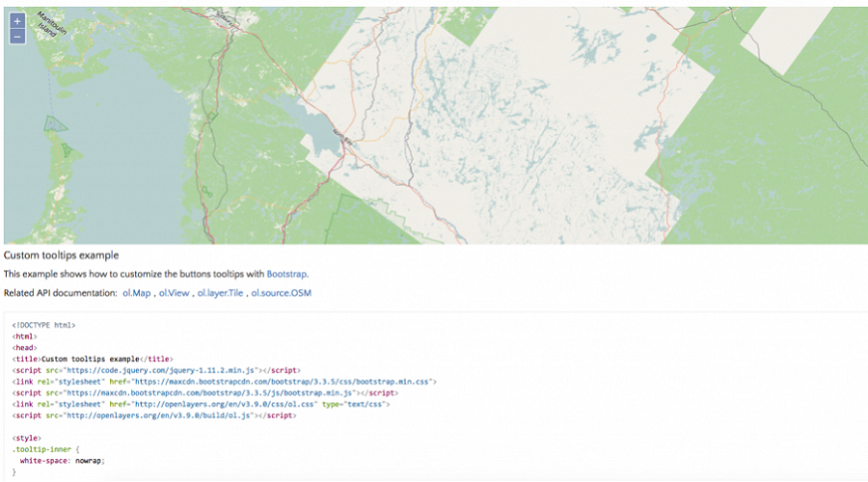
Task: Zoom in the map with plus button
Action: 17,21
